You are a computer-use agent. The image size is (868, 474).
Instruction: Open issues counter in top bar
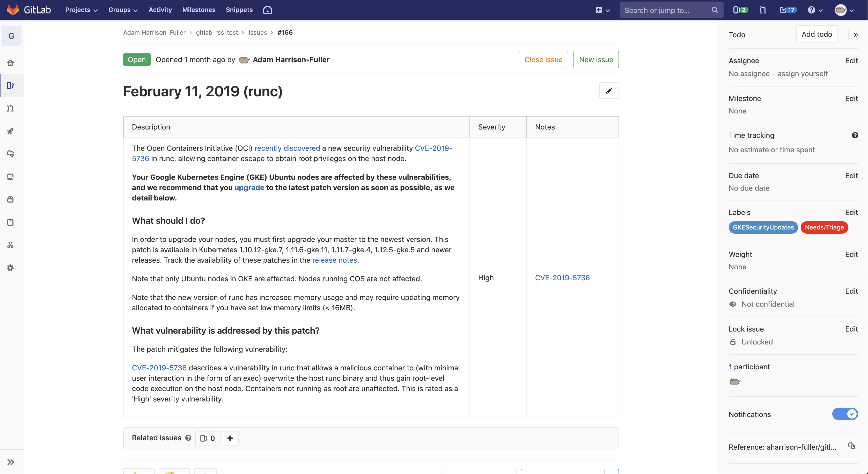[x=740, y=10]
